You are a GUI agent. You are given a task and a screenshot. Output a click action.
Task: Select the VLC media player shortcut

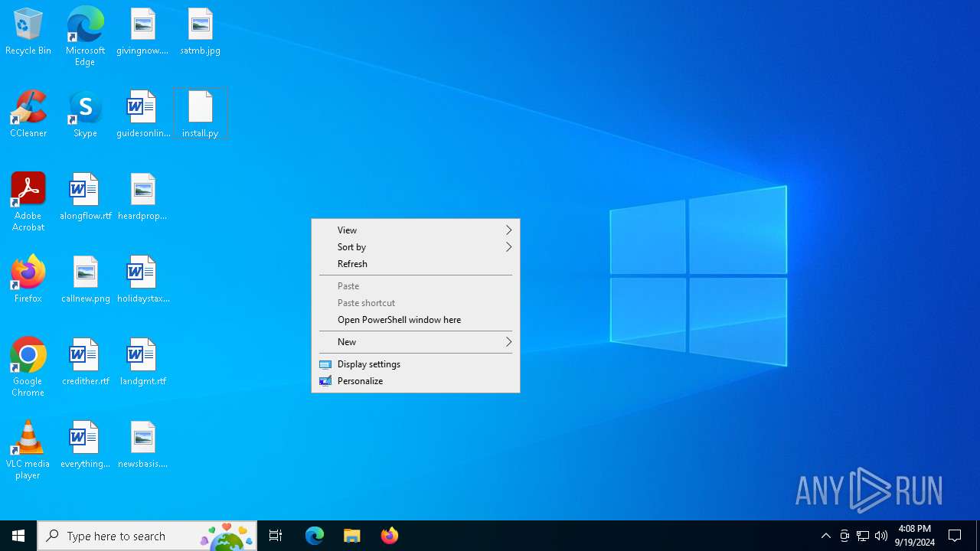click(x=28, y=450)
